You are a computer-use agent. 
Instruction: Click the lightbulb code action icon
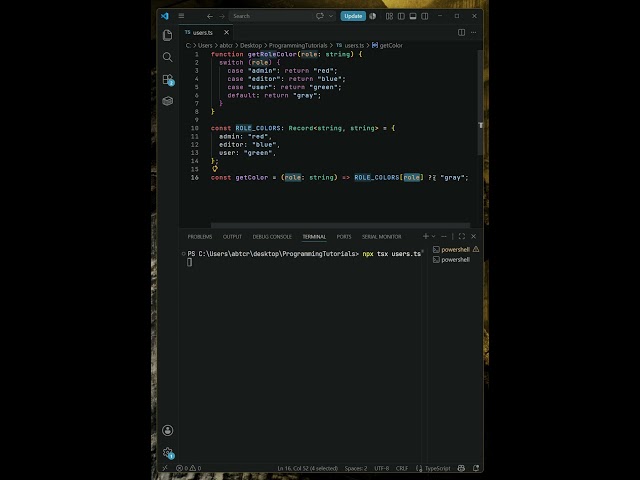click(x=215, y=169)
